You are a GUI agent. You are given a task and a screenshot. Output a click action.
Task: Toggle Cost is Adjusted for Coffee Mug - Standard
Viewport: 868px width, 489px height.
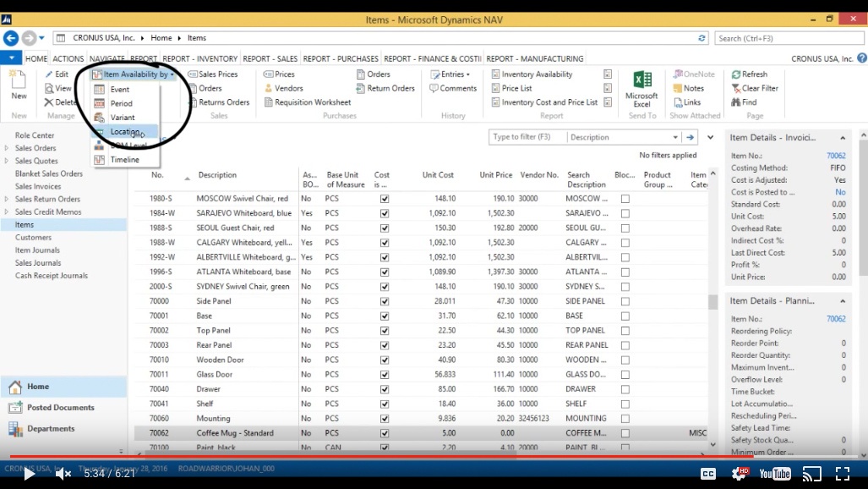(385, 433)
